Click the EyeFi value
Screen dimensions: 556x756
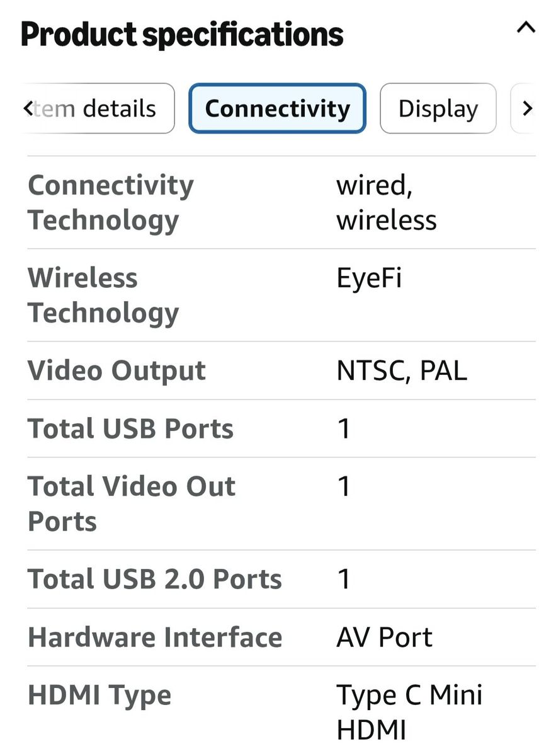(369, 278)
